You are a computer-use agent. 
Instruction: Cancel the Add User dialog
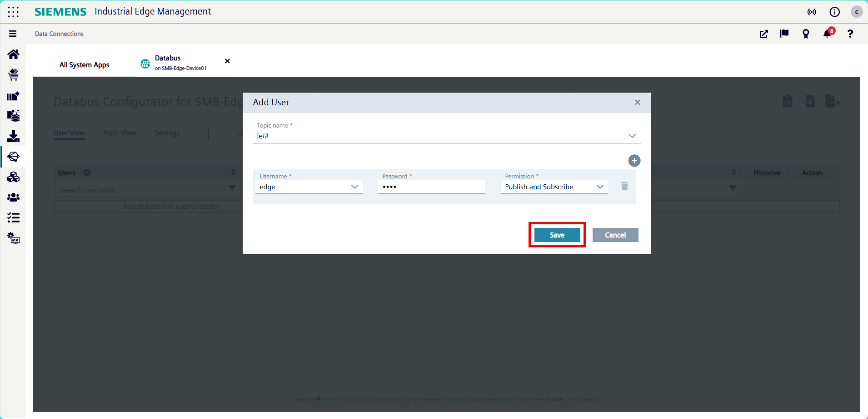pos(615,235)
